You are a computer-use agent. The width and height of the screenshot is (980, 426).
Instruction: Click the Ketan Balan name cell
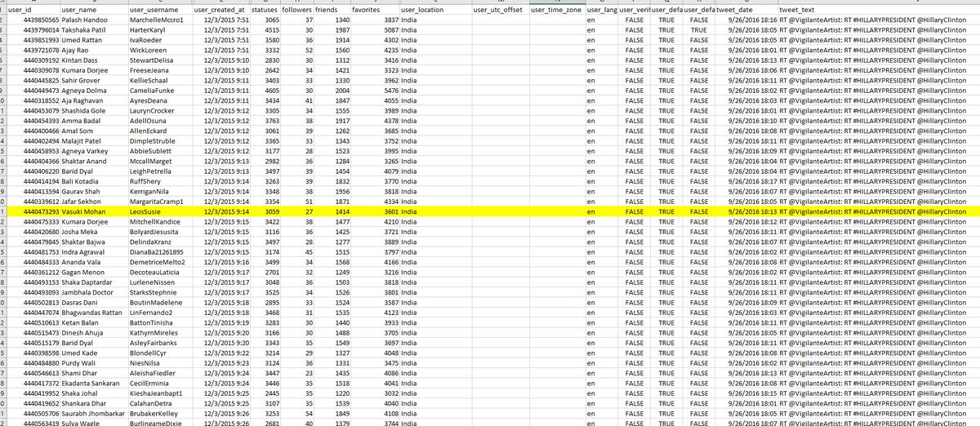coord(94,322)
